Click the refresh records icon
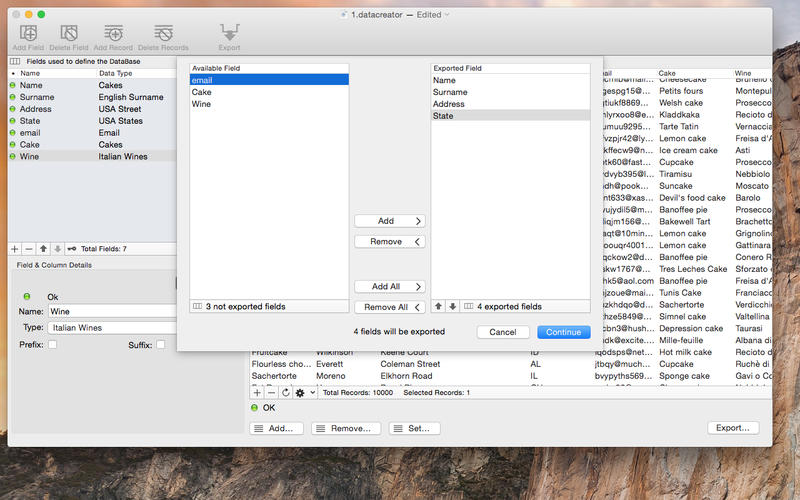The image size is (800, 500). pos(286,393)
